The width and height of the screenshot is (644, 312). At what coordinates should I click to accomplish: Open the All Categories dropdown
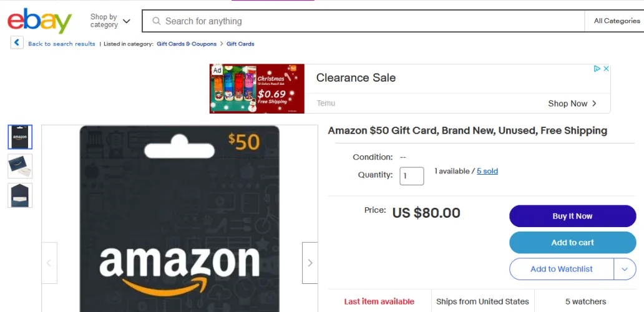[616, 21]
